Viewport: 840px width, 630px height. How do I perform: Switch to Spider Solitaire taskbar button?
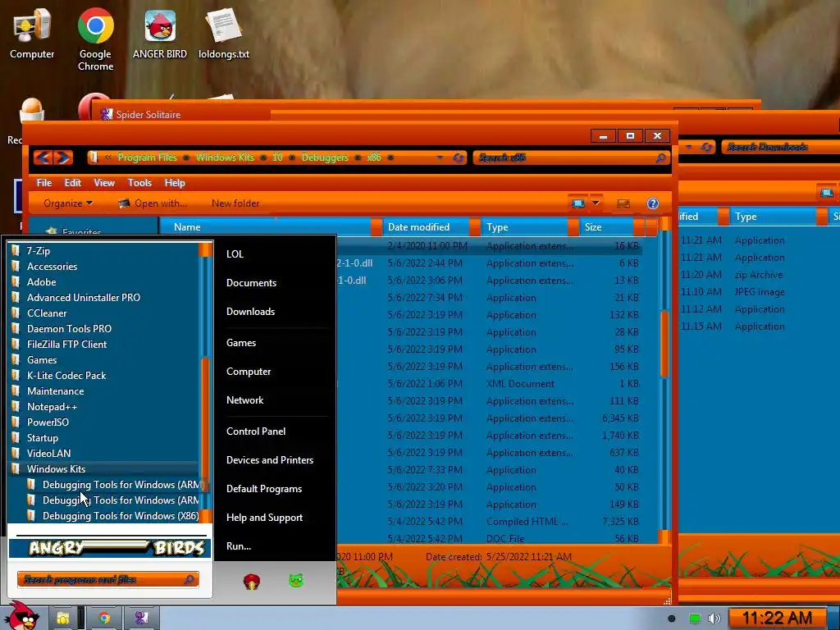pyautogui.click(x=141, y=619)
